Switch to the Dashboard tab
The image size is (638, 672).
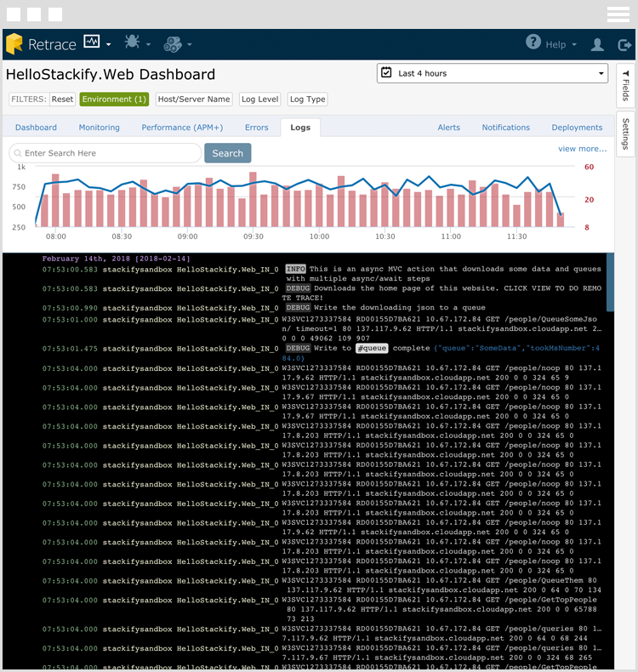pyautogui.click(x=36, y=128)
